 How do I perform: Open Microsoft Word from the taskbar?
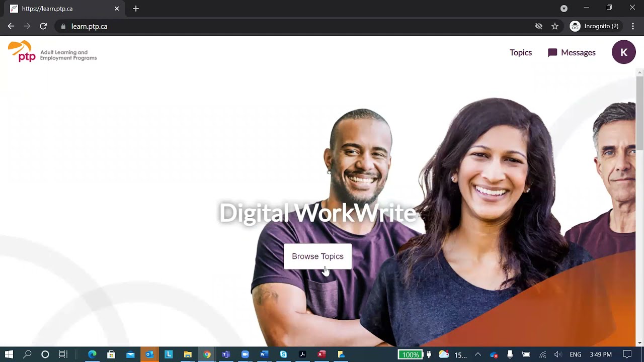264,354
